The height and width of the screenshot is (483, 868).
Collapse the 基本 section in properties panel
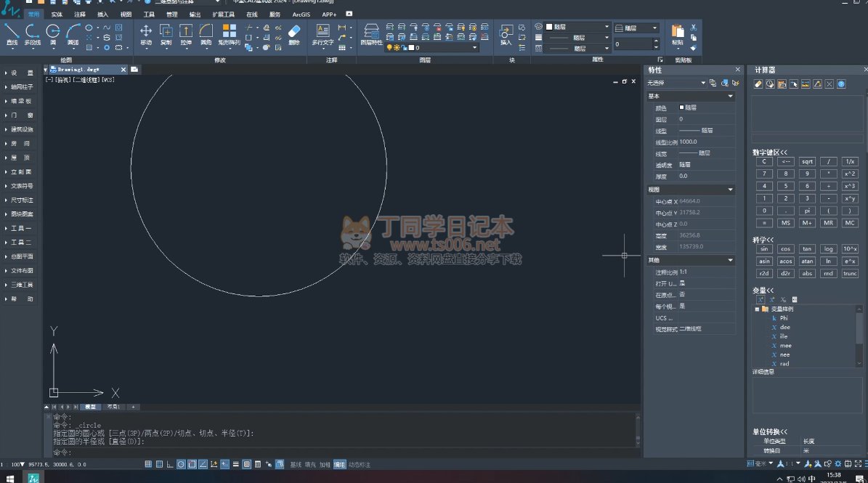pyautogui.click(x=730, y=96)
